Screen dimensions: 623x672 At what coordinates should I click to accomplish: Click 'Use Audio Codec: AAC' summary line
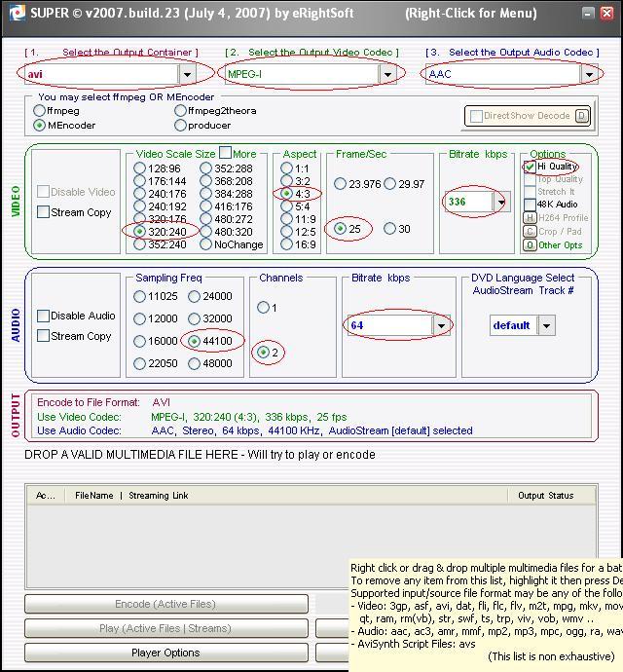pos(255,430)
